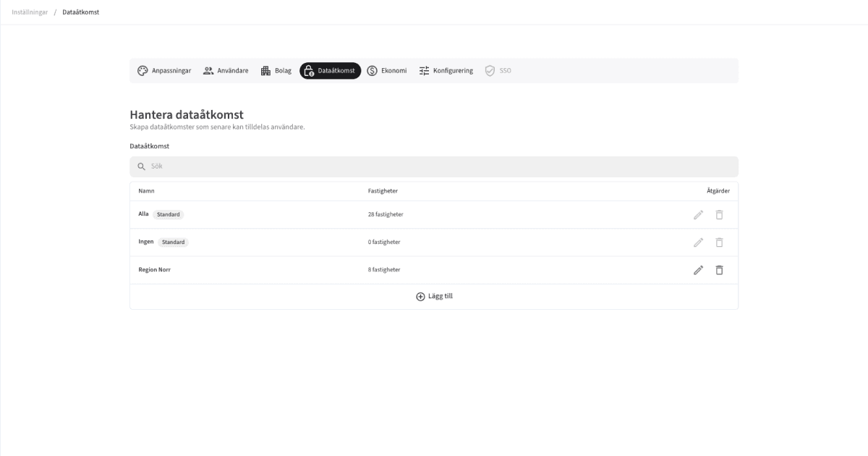868x456 pixels.
Task: Click the Lägg till button
Action: [433, 295]
